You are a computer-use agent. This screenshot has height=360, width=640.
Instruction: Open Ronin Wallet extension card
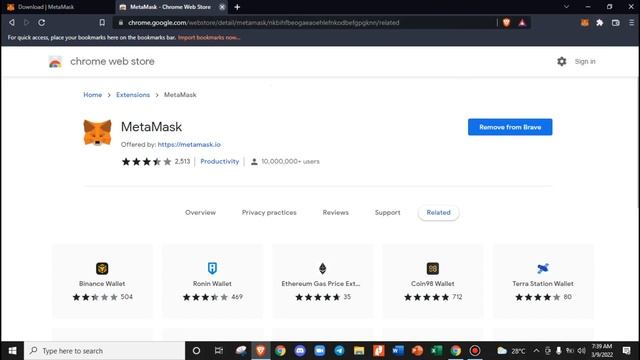[x=212, y=281]
